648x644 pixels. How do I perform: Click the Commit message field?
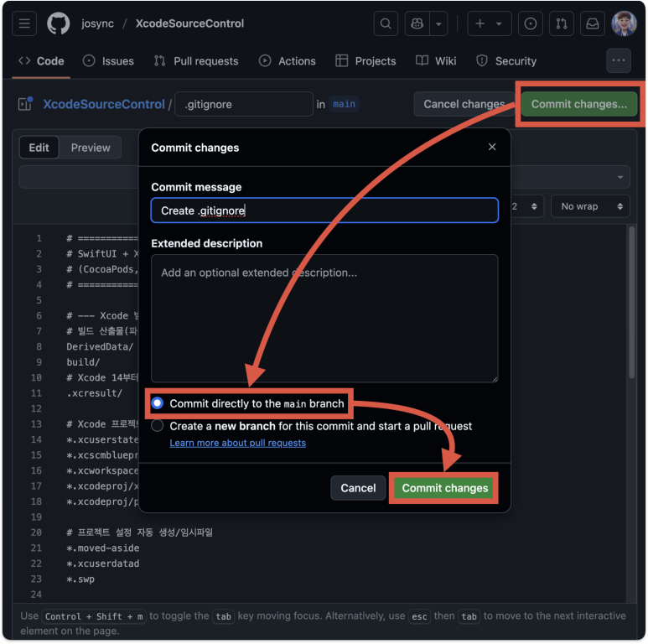tap(324, 210)
